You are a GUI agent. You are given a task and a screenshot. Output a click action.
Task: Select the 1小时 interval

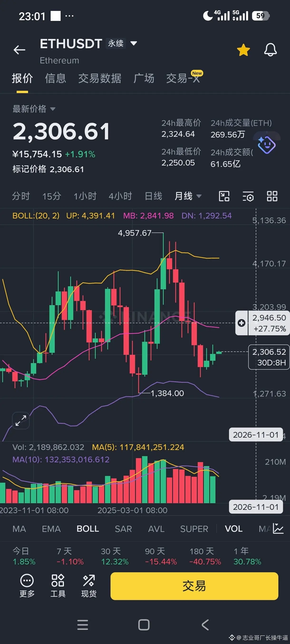point(85,196)
